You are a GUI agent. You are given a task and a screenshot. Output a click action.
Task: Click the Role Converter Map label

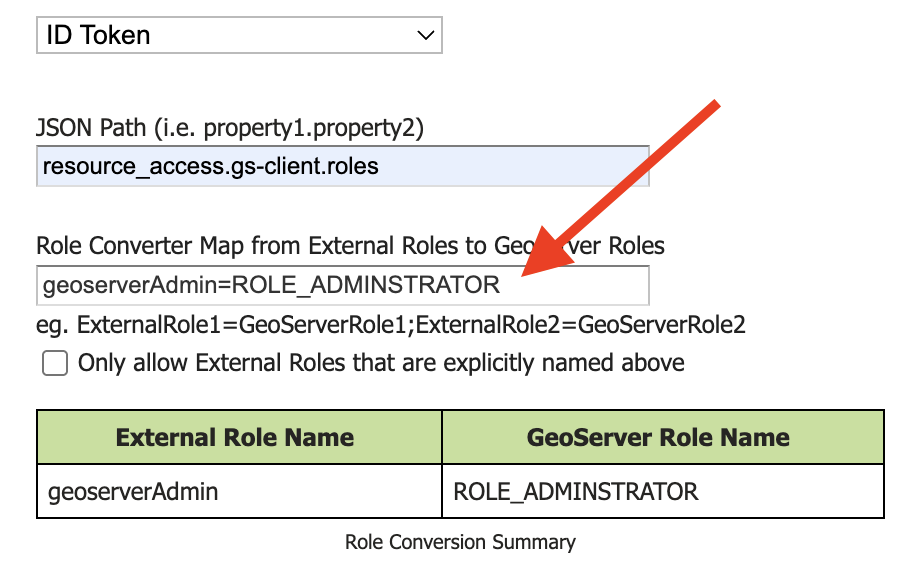click(350, 245)
